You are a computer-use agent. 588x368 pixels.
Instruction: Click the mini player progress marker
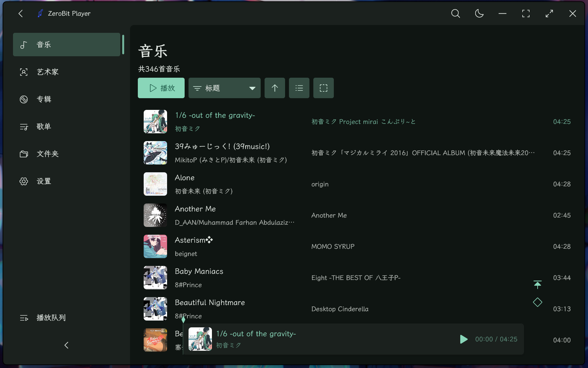pos(183,320)
